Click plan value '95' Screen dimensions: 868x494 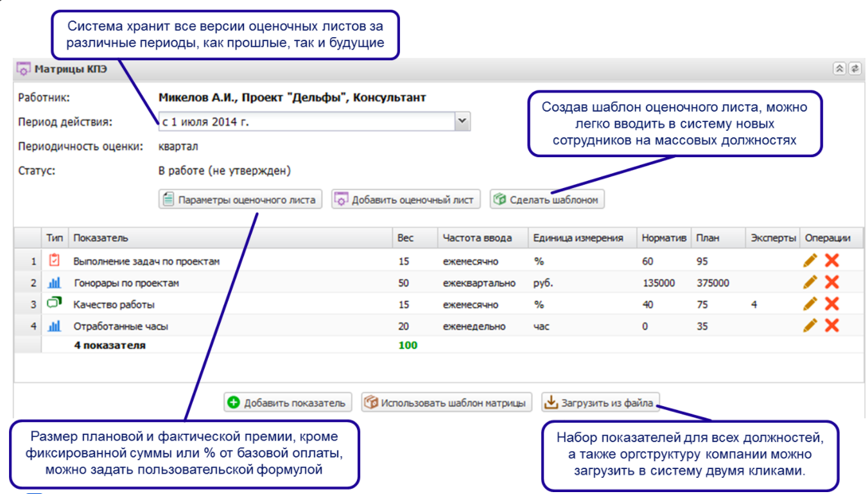(702, 261)
